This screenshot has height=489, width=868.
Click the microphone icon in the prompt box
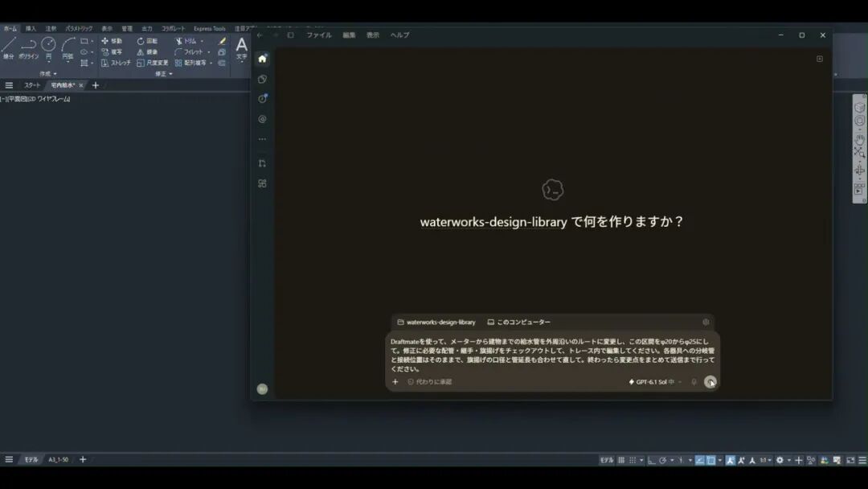pos(694,381)
